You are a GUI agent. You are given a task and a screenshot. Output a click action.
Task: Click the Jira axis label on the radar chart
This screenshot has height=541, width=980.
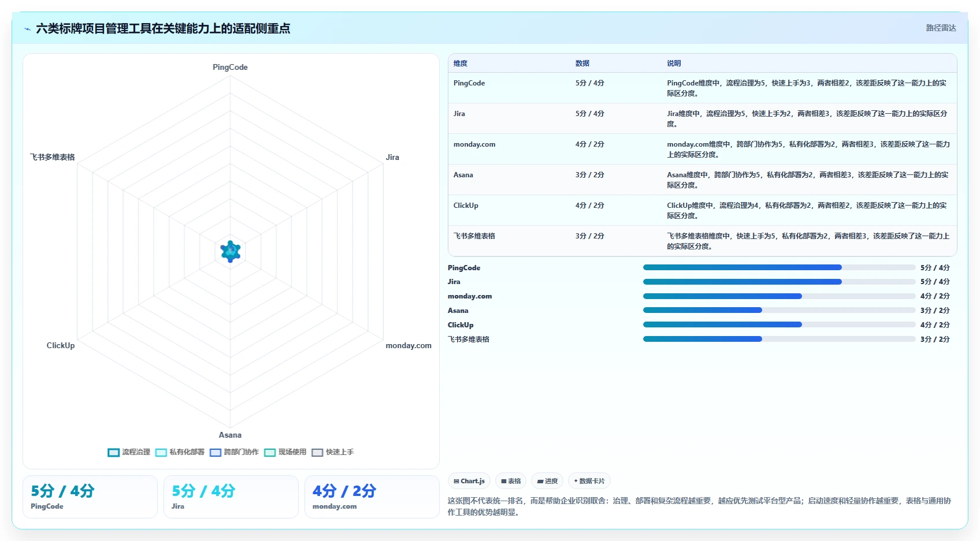(x=392, y=157)
